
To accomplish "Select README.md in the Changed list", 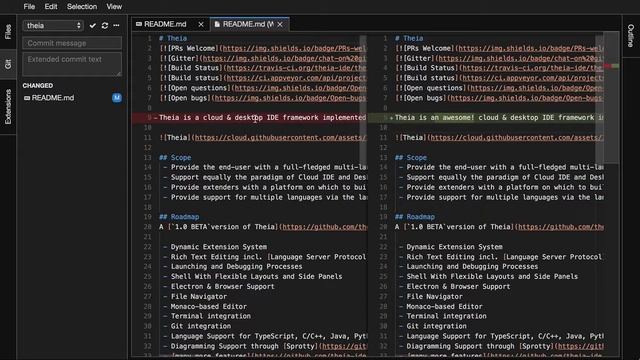I will pos(73,98).
